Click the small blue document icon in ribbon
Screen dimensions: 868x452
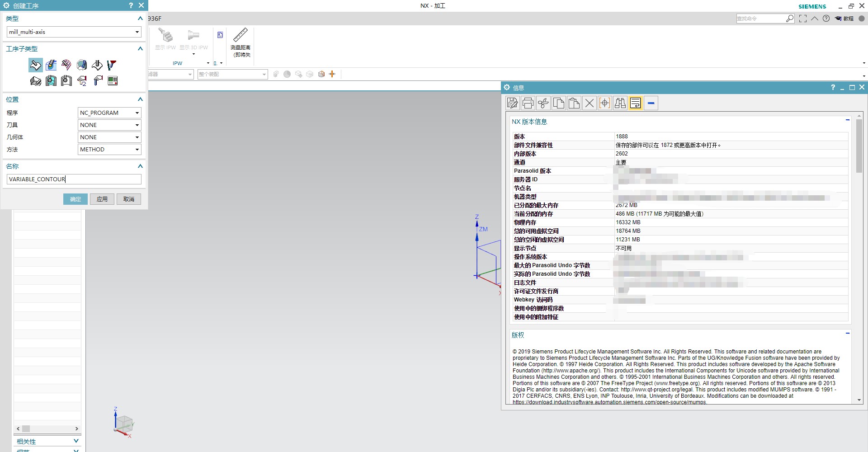pyautogui.click(x=220, y=35)
